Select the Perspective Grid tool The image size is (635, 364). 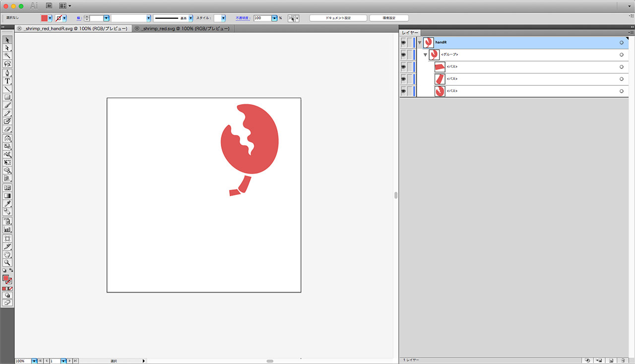pyautogui.click(x=7, y=178)
